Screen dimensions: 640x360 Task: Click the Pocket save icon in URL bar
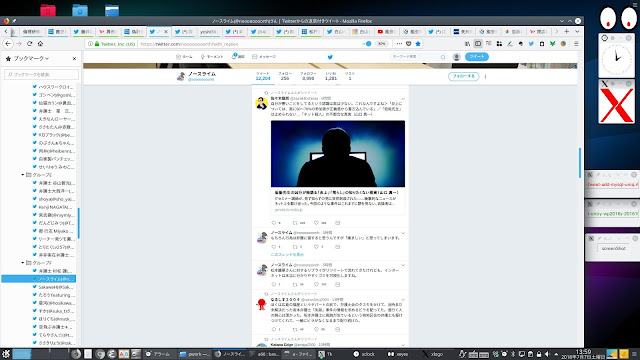(x=409, y=44)
